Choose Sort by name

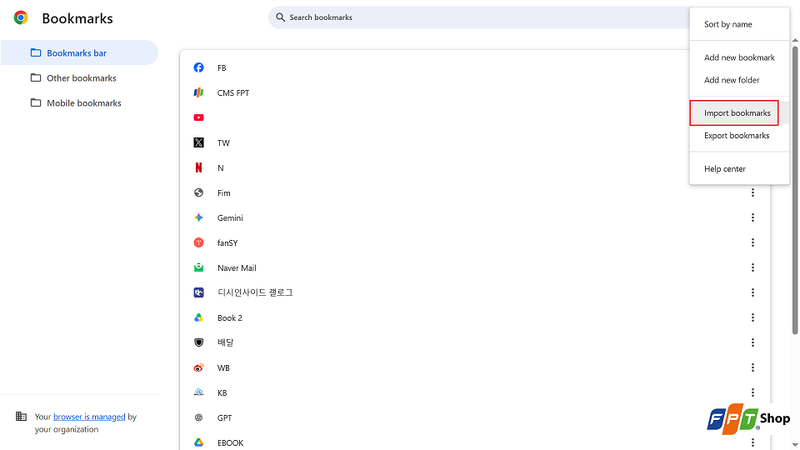click(x=739, y=24)
